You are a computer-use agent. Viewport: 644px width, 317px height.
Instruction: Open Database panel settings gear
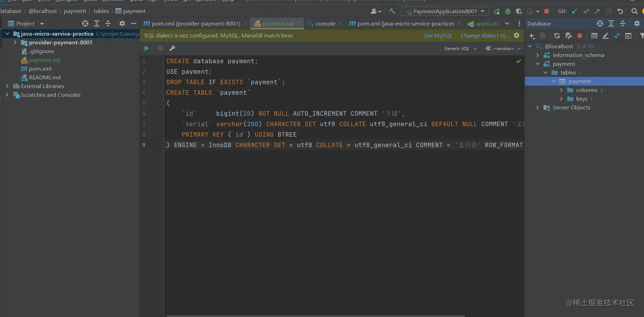pyautogui.click(x=637, y=23)
